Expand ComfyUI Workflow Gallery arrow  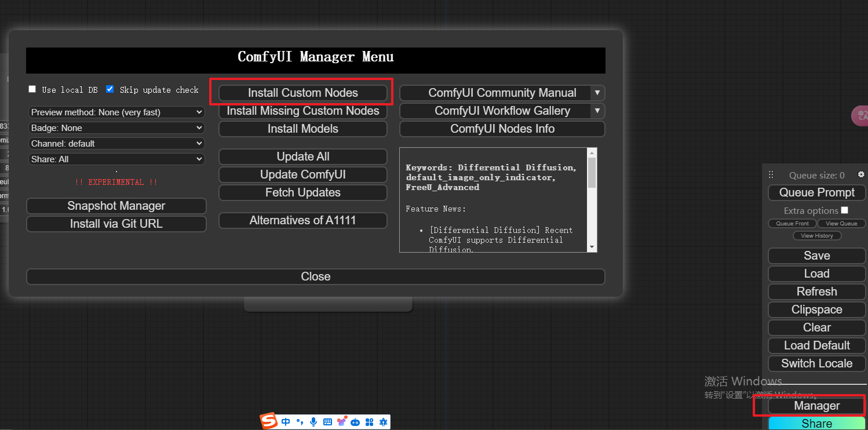pyautogui.click(x=597, y=111)
